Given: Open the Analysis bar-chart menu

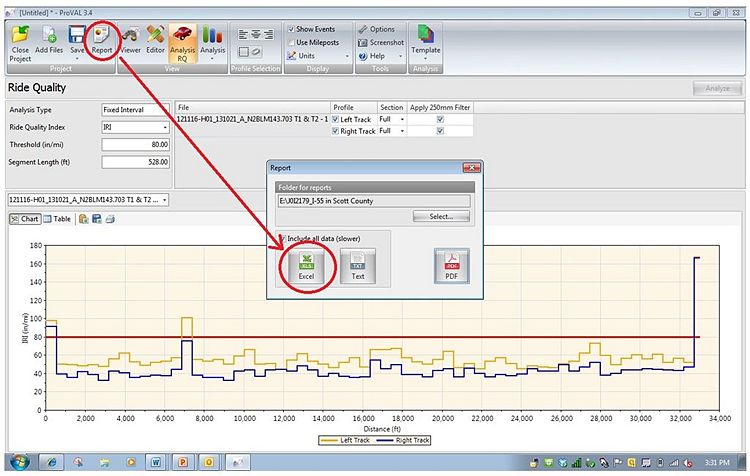Looking at the screenshot, I should (212, 42).
